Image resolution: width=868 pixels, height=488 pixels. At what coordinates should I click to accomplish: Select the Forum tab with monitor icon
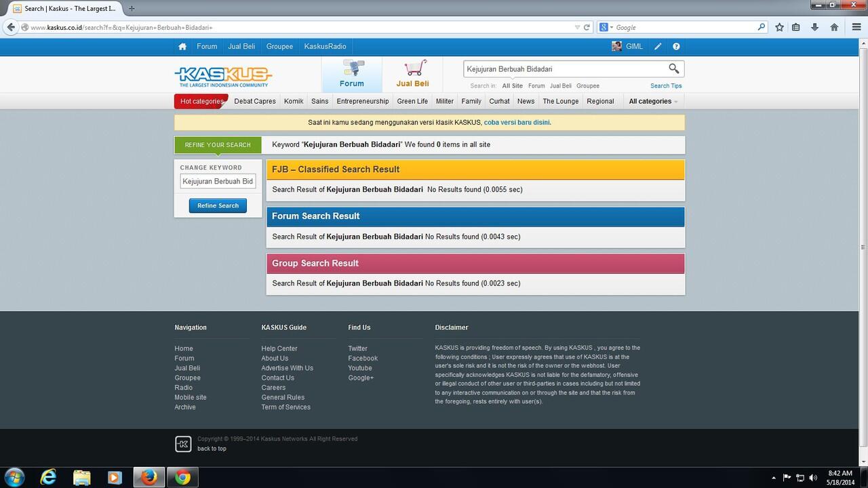352,75
